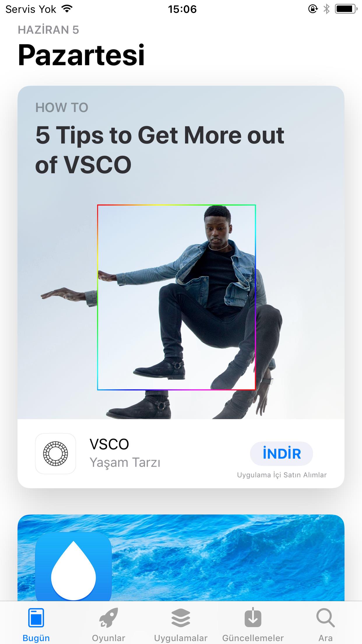The height and width of the screenshot is (644, 362).
Task: Tap the İNDİR button for VSCO
Action: 282,454
